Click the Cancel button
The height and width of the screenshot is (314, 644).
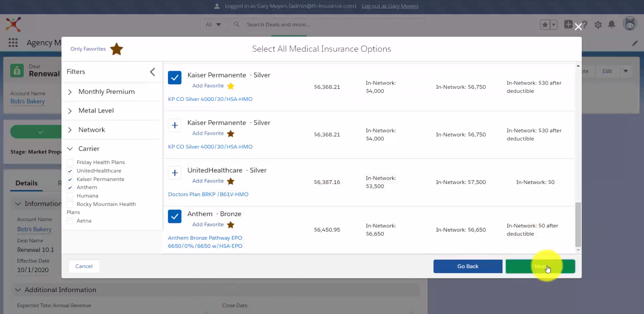pyautogui.click(x=84, y=266)
